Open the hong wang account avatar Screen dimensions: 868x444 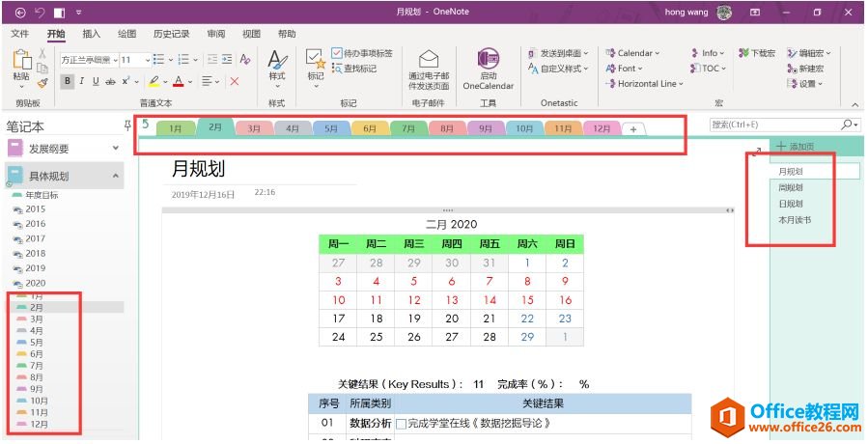(x=724, y=12)
